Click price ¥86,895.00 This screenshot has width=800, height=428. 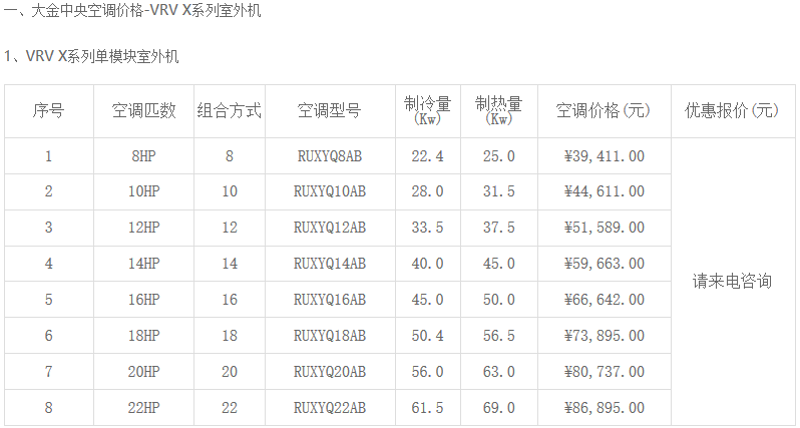tap(604, 408)
